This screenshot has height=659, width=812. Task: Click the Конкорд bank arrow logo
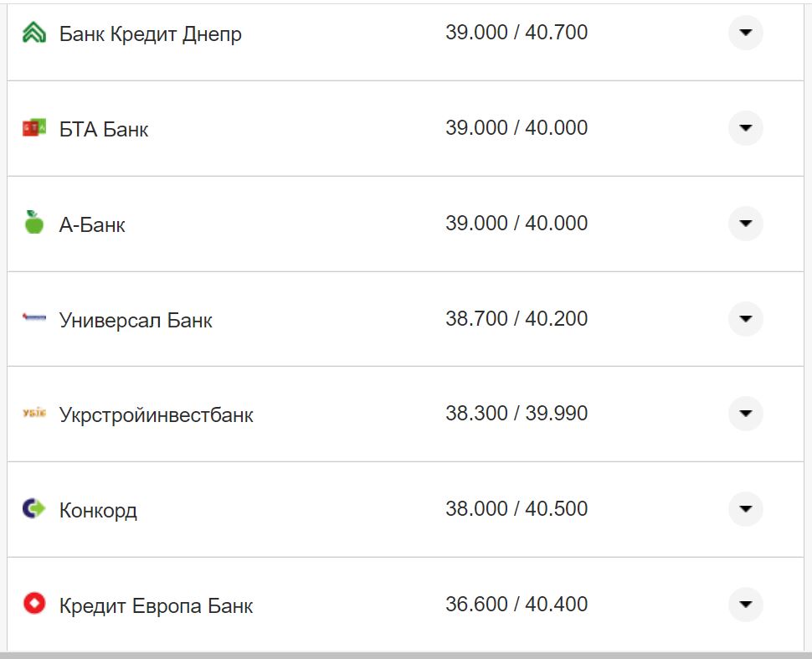pos(34,508)
